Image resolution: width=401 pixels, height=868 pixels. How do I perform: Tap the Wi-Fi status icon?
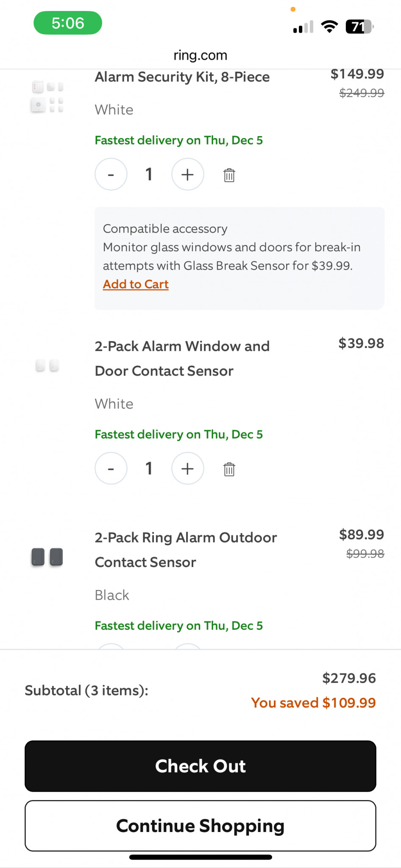click(x=329, y=26)
